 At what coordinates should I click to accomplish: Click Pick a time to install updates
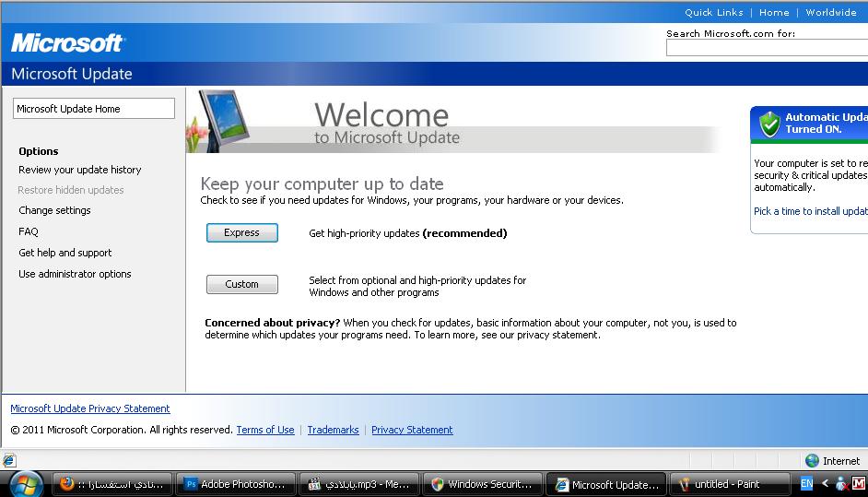tap(811, 211)
